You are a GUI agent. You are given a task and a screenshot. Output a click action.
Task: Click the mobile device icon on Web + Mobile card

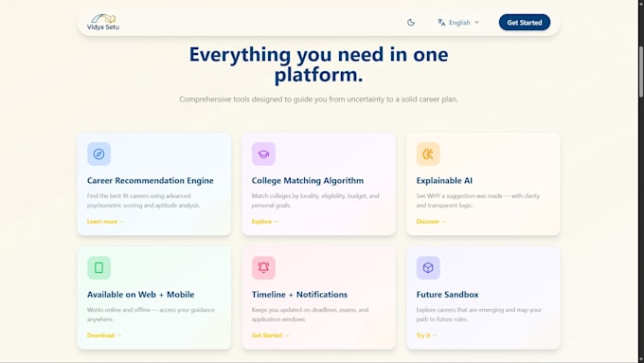pyautogui.click(x=99, y=268)
